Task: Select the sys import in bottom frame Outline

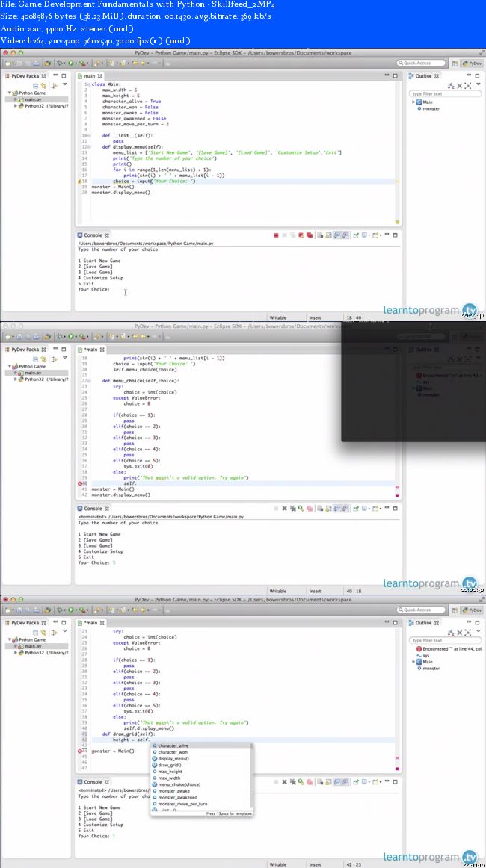Action: (425, 655)
